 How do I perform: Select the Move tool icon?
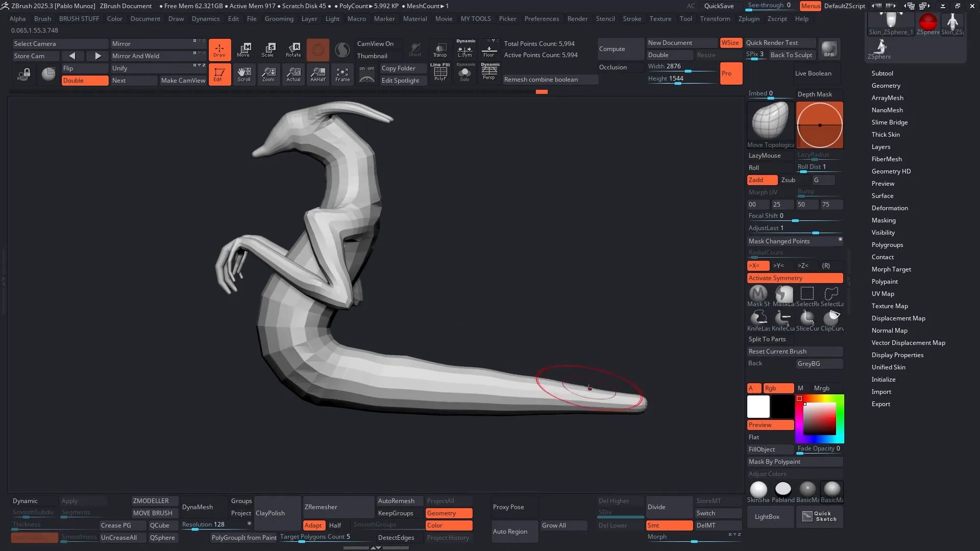(x=244, y=49)
